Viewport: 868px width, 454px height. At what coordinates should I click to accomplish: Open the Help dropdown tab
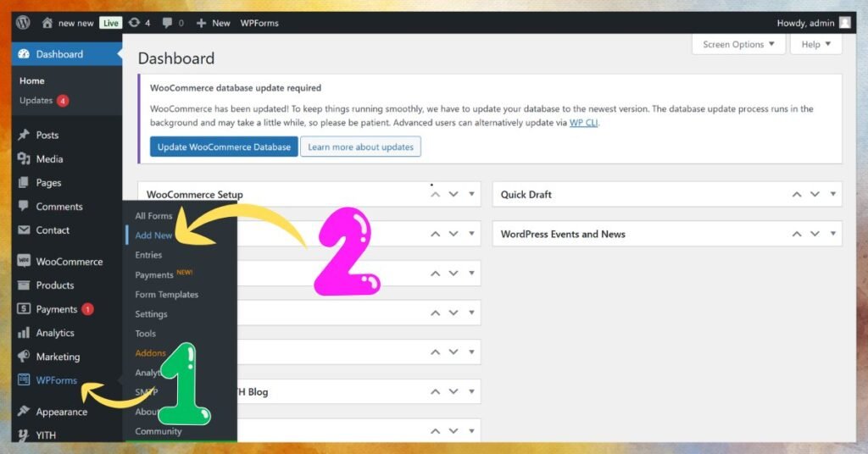tap(816, 44)
